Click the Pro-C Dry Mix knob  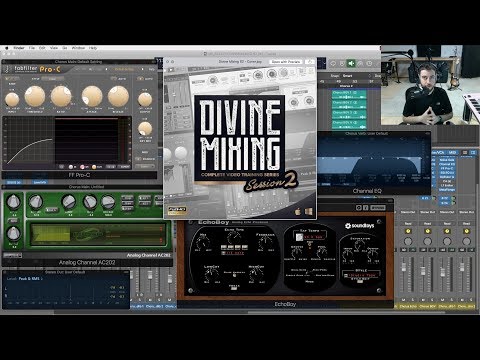145,129
